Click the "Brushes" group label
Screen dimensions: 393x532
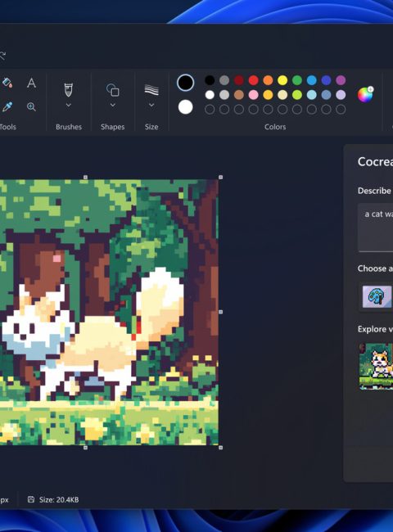point(69,127)
